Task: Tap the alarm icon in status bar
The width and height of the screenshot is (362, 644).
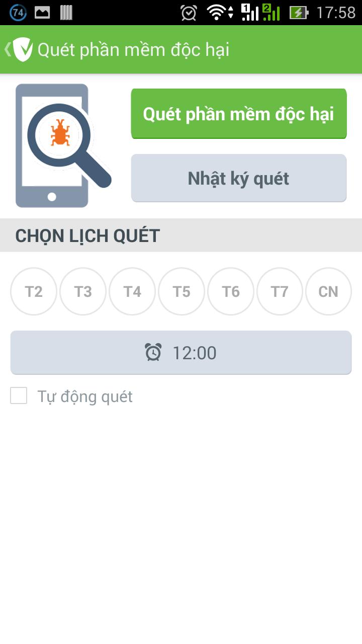Action: pos(189,13)
